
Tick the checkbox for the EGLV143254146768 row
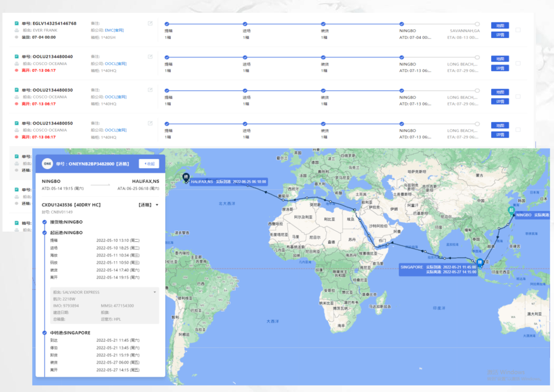(518, 30)
